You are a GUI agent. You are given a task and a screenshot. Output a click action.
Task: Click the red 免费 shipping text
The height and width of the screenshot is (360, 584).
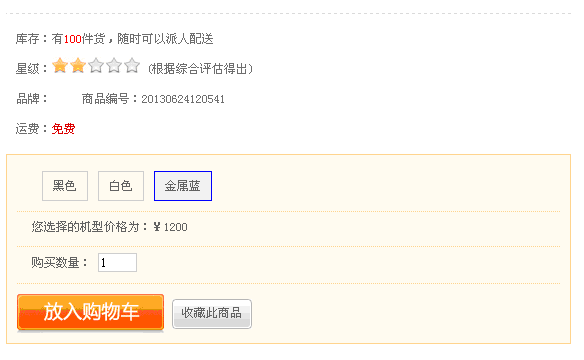(x=63, y=129)
